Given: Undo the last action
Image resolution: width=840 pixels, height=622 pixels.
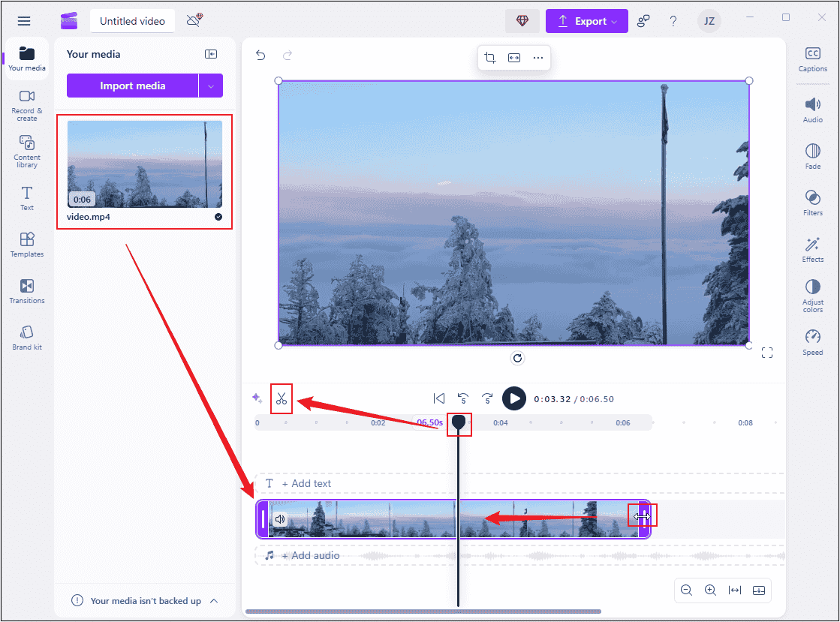Looking at the screenshot, I should (x=260, y=55).
